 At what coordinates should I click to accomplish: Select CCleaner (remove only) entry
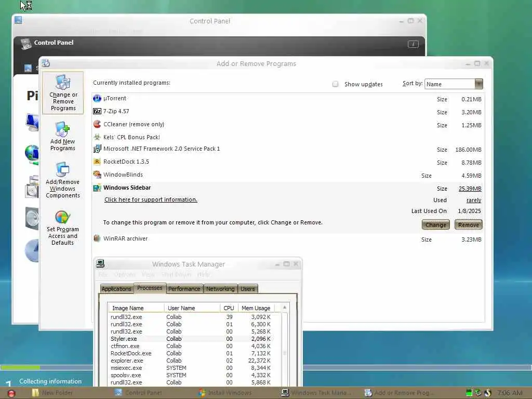point(288,125)
